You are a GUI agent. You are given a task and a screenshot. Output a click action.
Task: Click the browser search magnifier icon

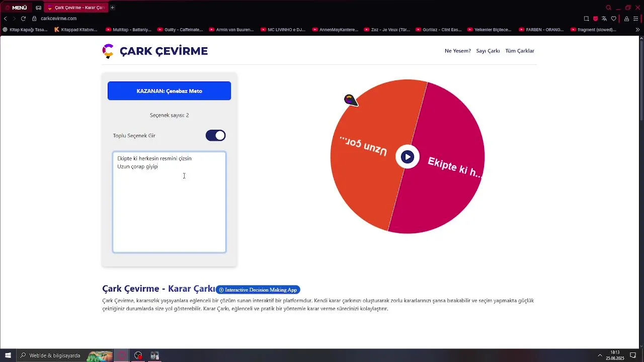click(608, 8)
